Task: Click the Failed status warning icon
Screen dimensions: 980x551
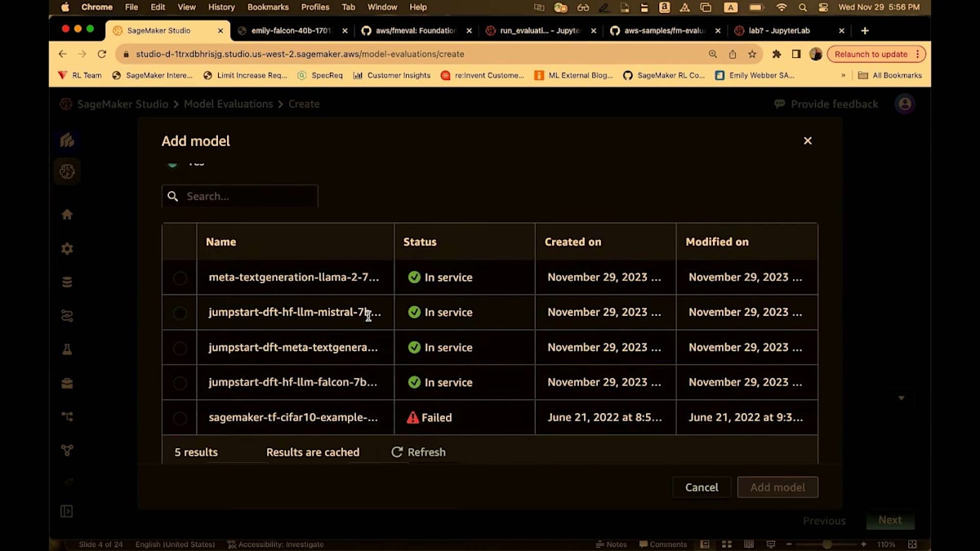Action: click(x=413, y=417)
